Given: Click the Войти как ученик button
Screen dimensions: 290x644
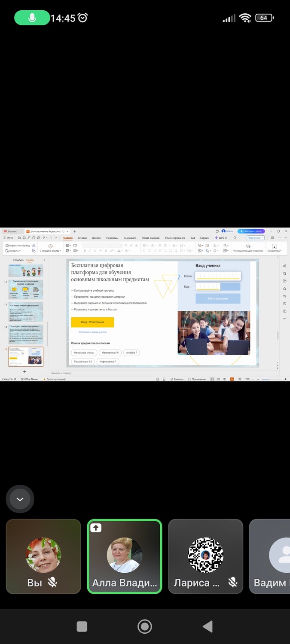Looking at the screenshot, I should click(x=218, y=298).
